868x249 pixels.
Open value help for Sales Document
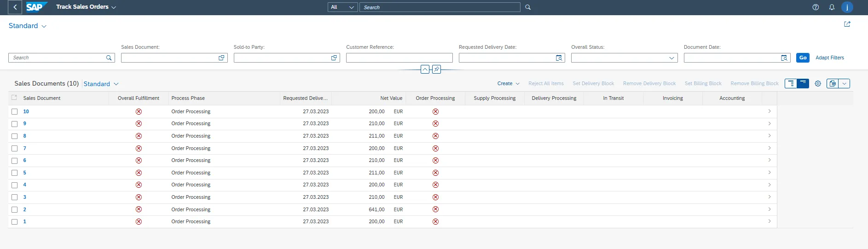pos(221,58)
